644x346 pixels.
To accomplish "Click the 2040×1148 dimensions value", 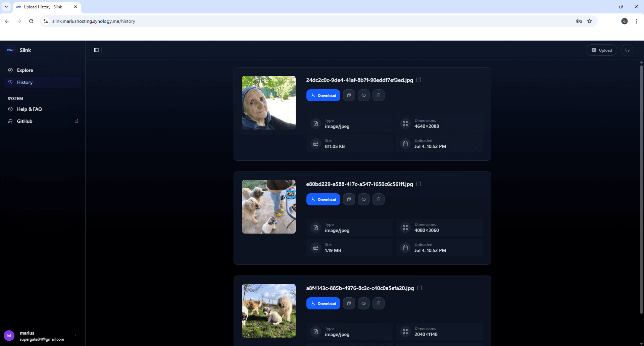I will (x=426, y=335).
